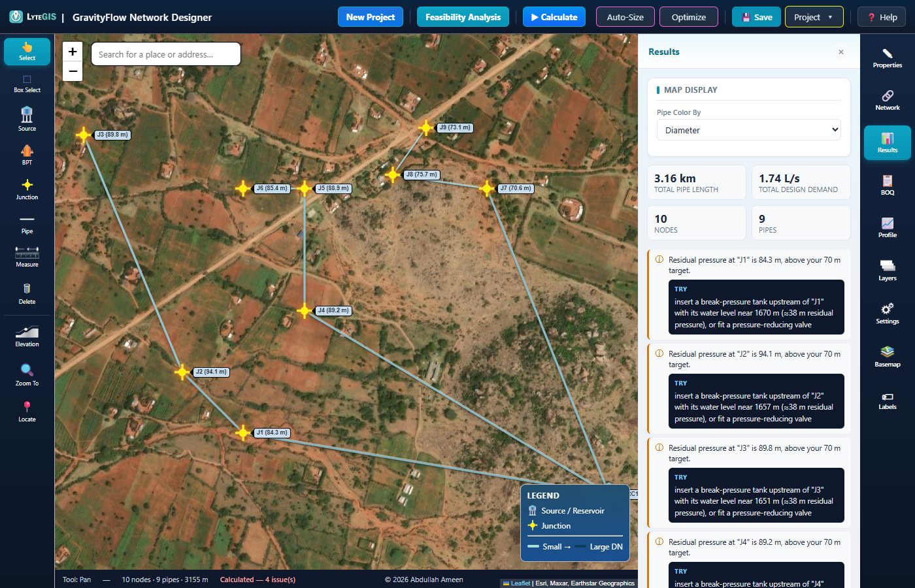The image size is (915, 588).
Task: Switch to the Results panel
Action: tap(888, 143)
